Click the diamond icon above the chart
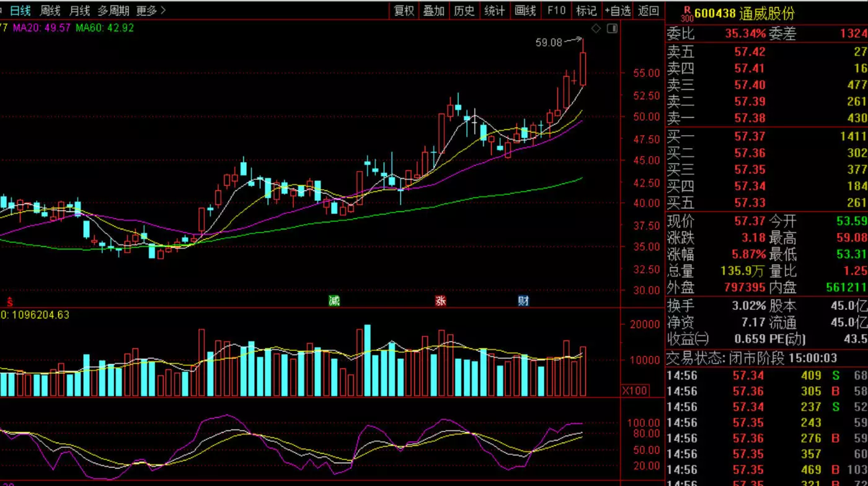 [596, 29]
